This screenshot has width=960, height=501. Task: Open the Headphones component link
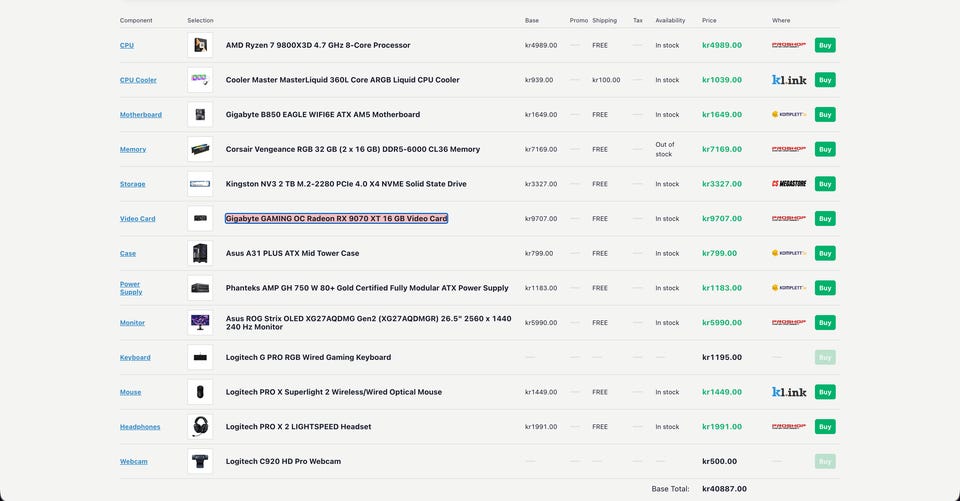[x=140, y=427]
